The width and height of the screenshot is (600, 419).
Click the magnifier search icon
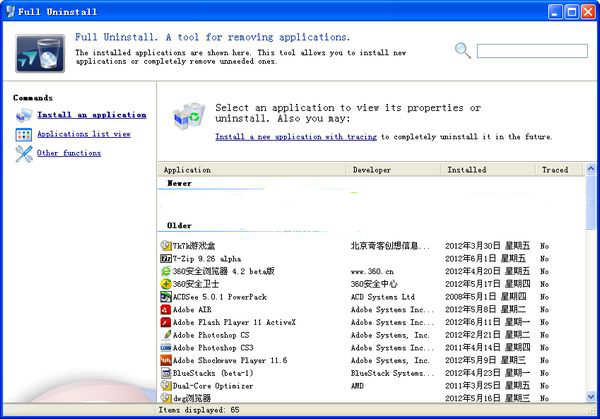pos(463,50)
